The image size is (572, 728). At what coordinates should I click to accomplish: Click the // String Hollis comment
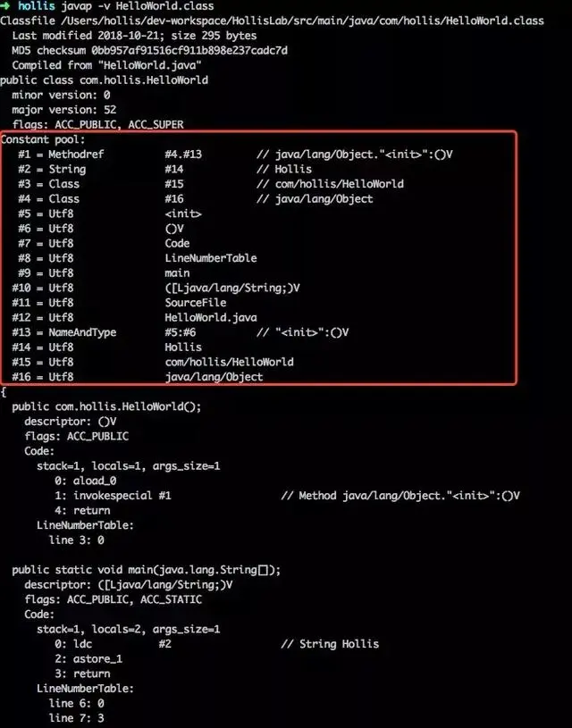(x=330, y=644)
